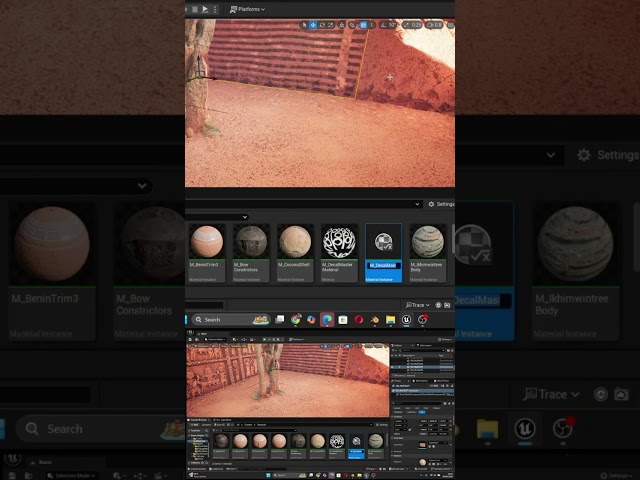The width and height of the screenshot is (640, 480).
Task: Select the Scale tool in viewport toolbar
Action: pyautogui.click(x=331, y=25)
